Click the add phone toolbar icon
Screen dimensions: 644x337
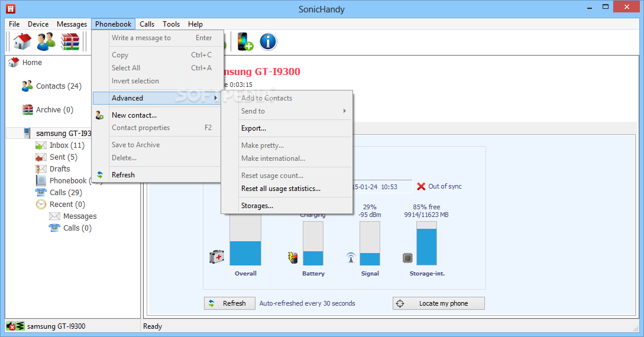click(x=245, y=41)
